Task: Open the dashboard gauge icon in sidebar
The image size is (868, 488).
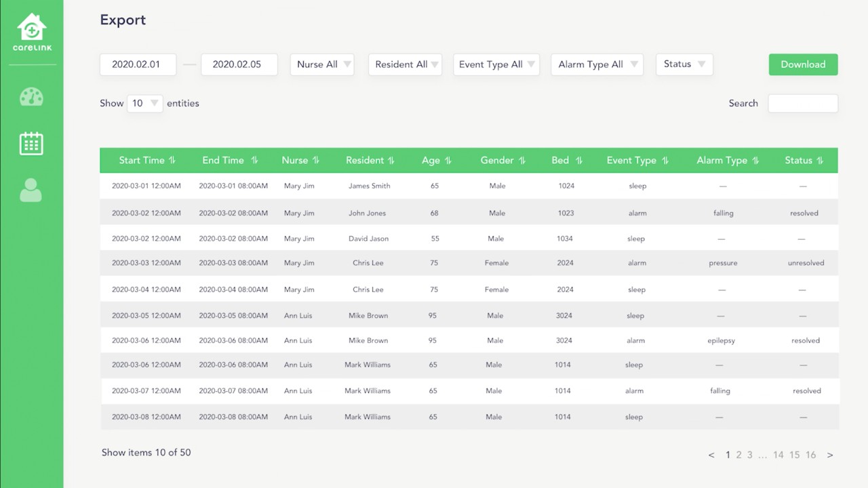Action: point(31,97)
